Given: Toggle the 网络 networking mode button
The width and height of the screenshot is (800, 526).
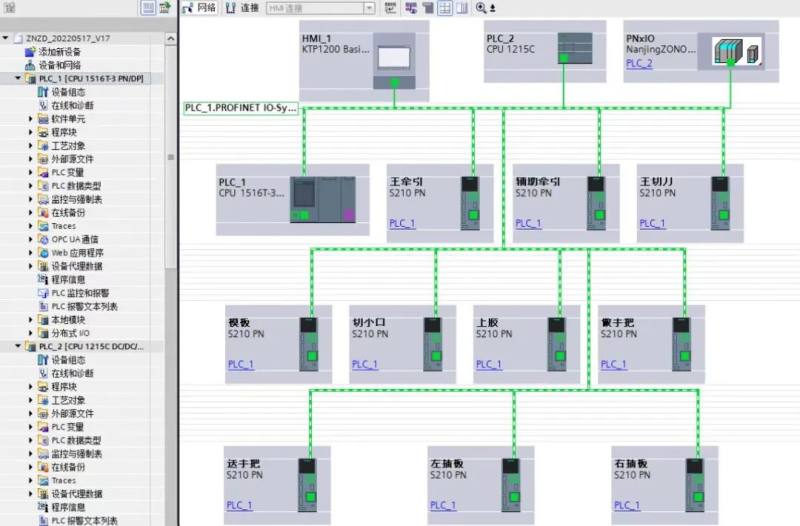Looking at the screenshot, I should [x=198, y=8].
